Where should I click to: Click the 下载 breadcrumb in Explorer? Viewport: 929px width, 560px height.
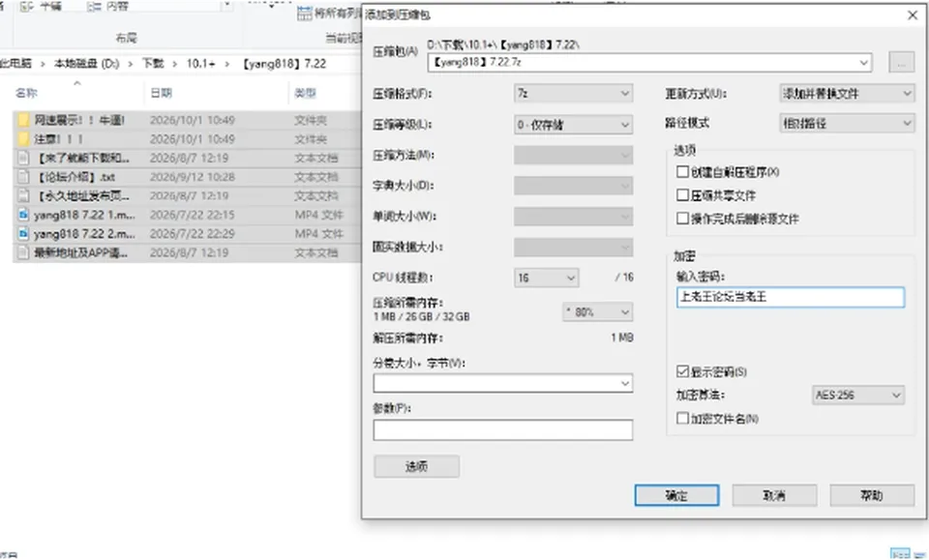click(153, 63)
